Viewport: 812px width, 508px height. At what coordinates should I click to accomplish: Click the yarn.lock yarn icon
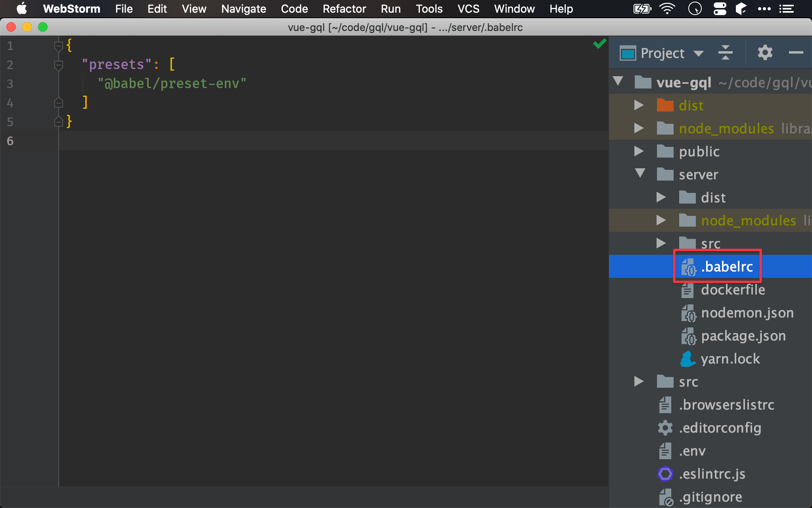tap(688, 359)
